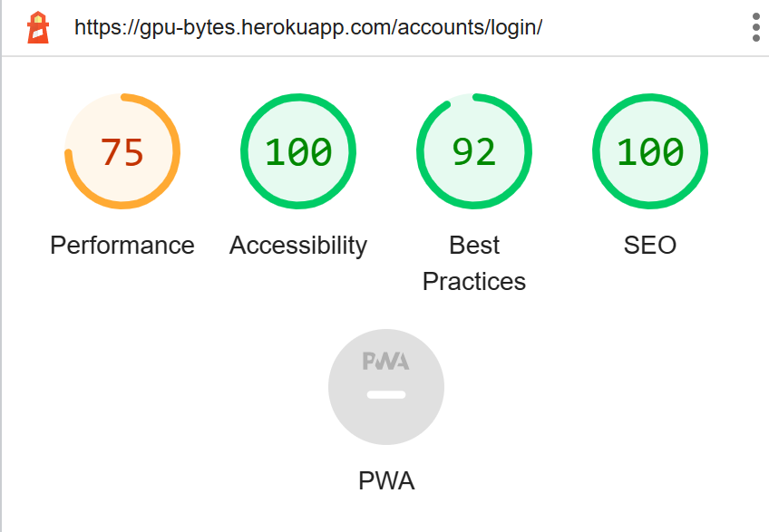The width and height of the screenshot is (769, 532).
Task: Click the PWA lettering inside gray badge
Action: tap(386, 362)
